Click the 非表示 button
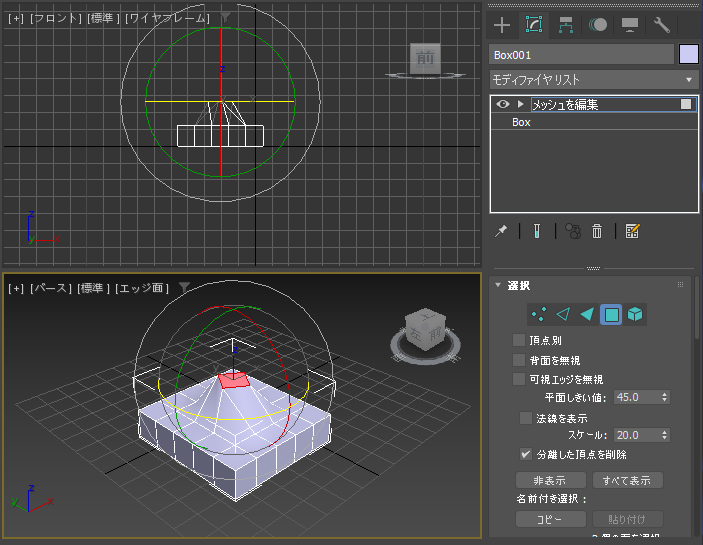This screenshot has width=703, height=545. pyautogui.click(x=551, y=480)
